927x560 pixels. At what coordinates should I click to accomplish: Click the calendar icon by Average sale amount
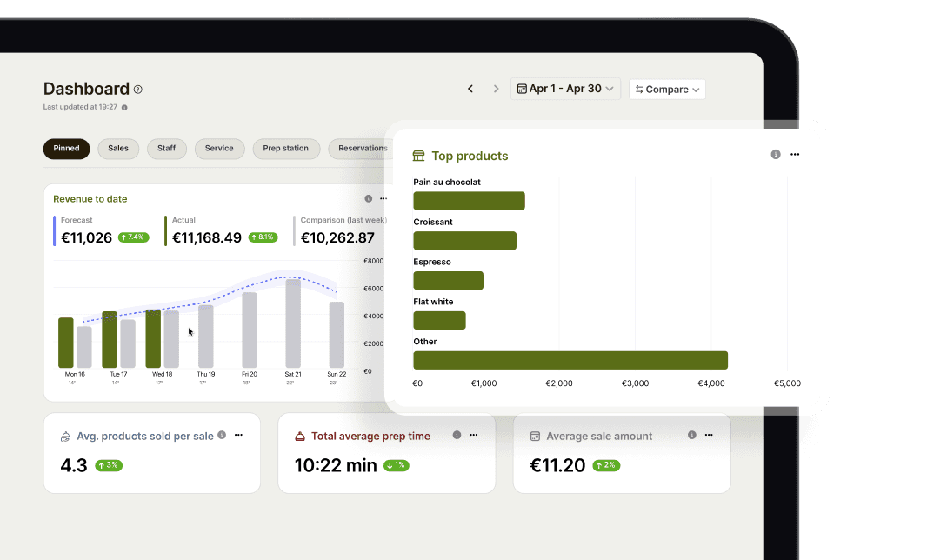tap(535, 437)
